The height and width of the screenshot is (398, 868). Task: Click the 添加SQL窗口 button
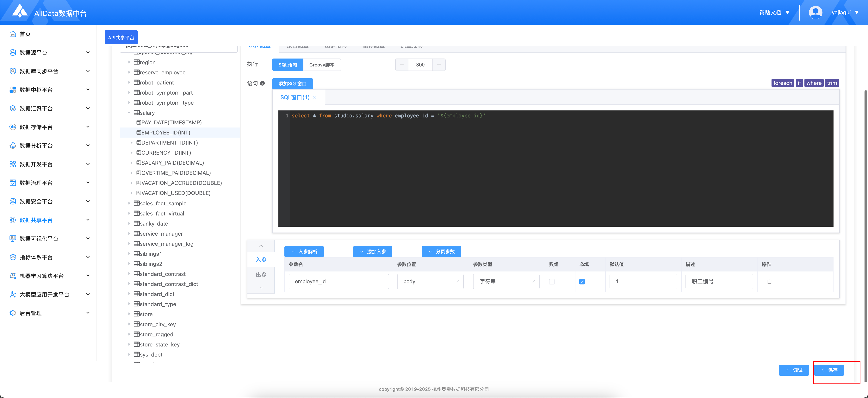292,84
